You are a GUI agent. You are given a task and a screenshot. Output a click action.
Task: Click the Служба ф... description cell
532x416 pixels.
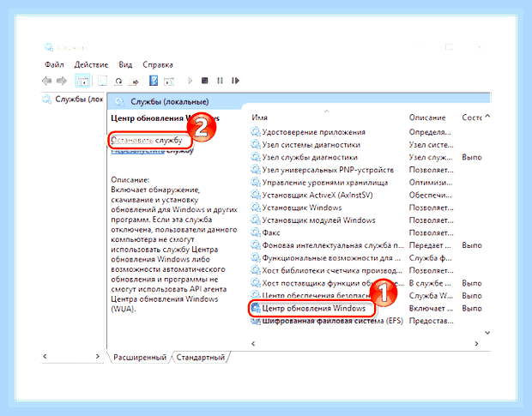(430, 258)
